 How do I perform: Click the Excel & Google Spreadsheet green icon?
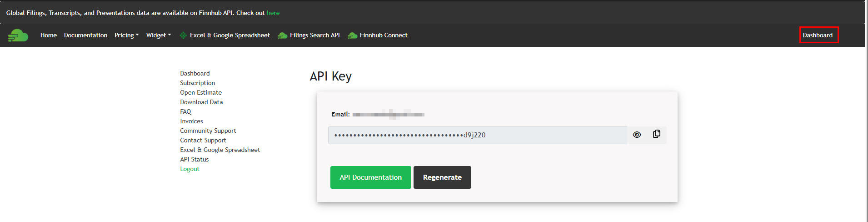point(183,35)
